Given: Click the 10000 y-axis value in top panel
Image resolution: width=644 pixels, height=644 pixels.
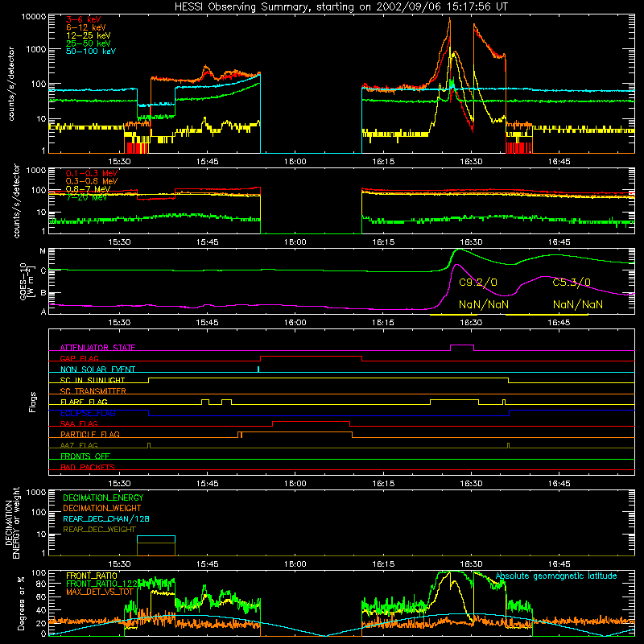Looking at the screenshot, I should 34,17.
